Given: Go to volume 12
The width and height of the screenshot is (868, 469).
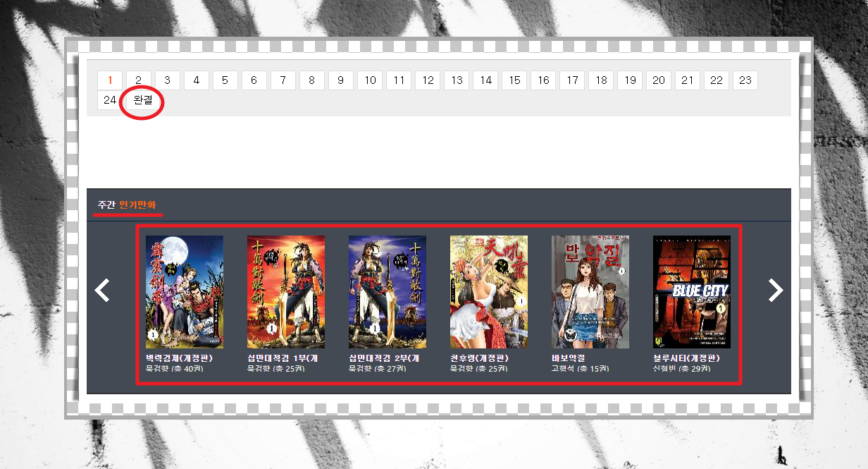Looking at the screenshot, I should 428,80.
